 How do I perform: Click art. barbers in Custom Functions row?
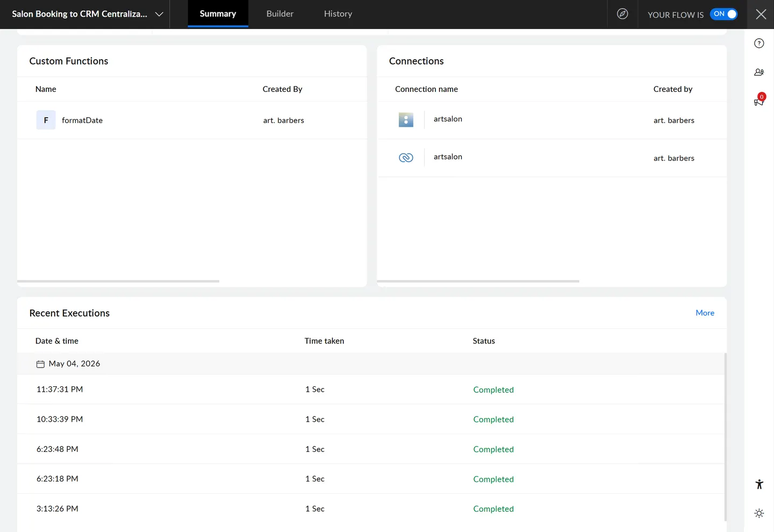click(x=283, y=120)
